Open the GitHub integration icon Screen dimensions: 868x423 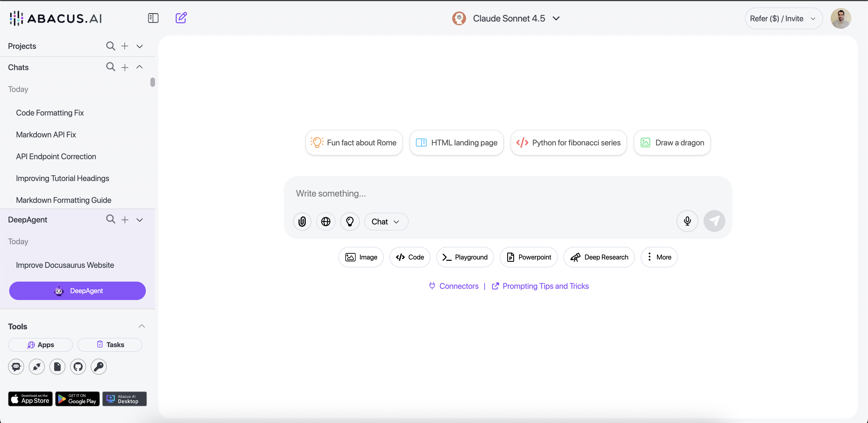[x=78, y=367]
